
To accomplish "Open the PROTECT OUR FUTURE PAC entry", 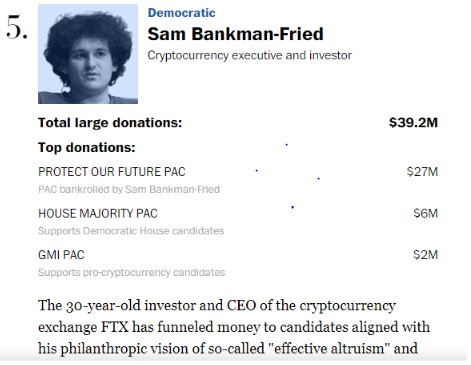I will pos(112,172).
